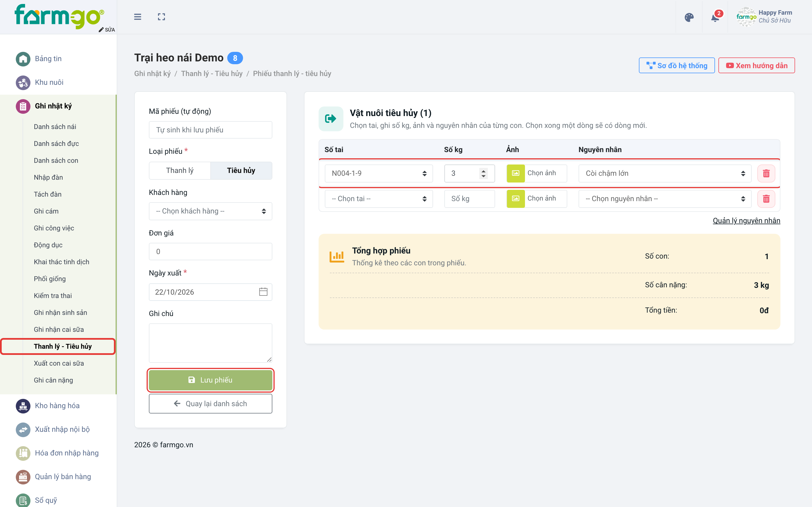Screen dimensions: 812x507
Task: Open the theme palette icon
Action: click(x=689, y=17)
